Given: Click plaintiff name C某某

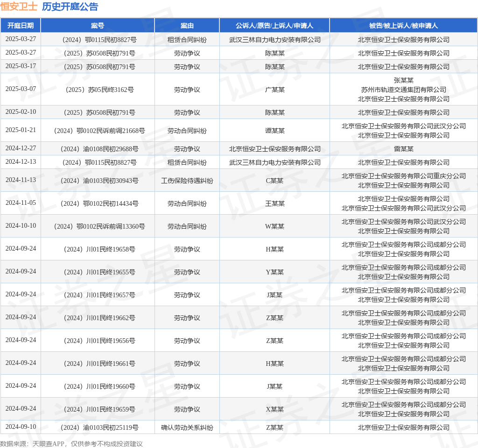Looking at the screenshot, I should click(274, 181).
